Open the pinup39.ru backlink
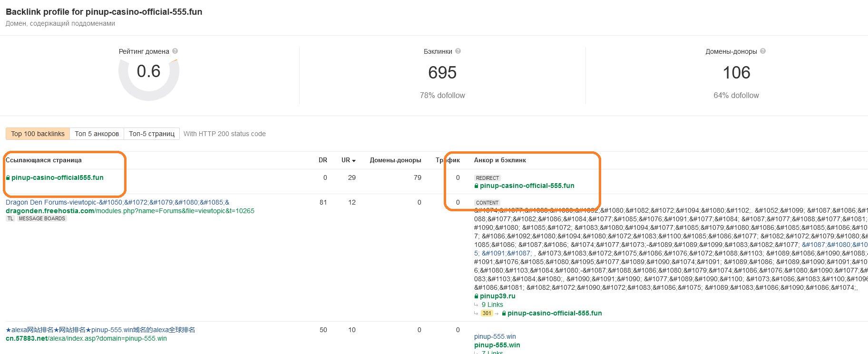This screenshot has height=354, width=868. 497,296
